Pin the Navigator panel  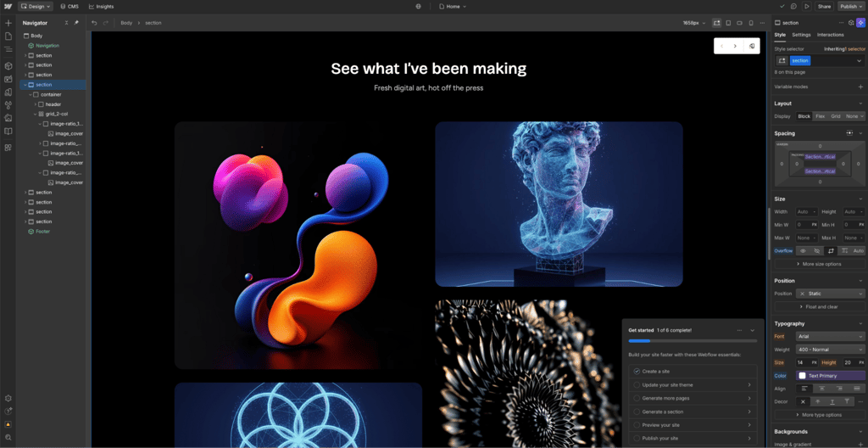tap(76, 23)
